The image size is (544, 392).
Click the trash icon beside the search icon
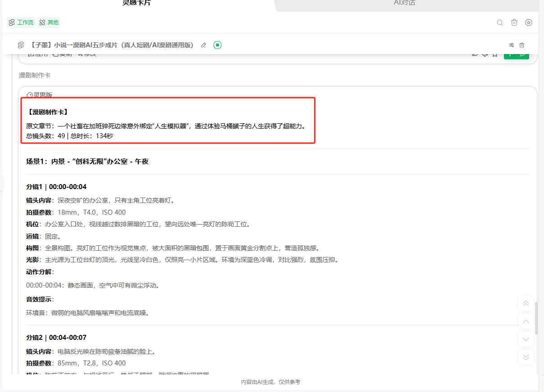click(x=514, y=23)
